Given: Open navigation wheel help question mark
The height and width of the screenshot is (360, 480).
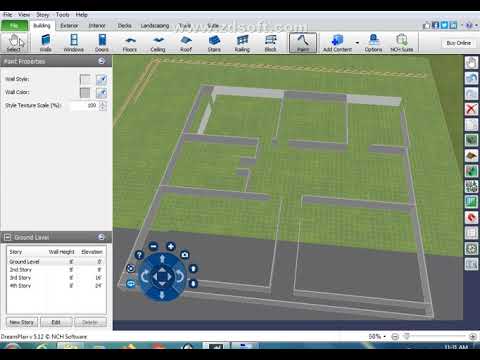Looking at the screenshot, I should tap(139, 255).
